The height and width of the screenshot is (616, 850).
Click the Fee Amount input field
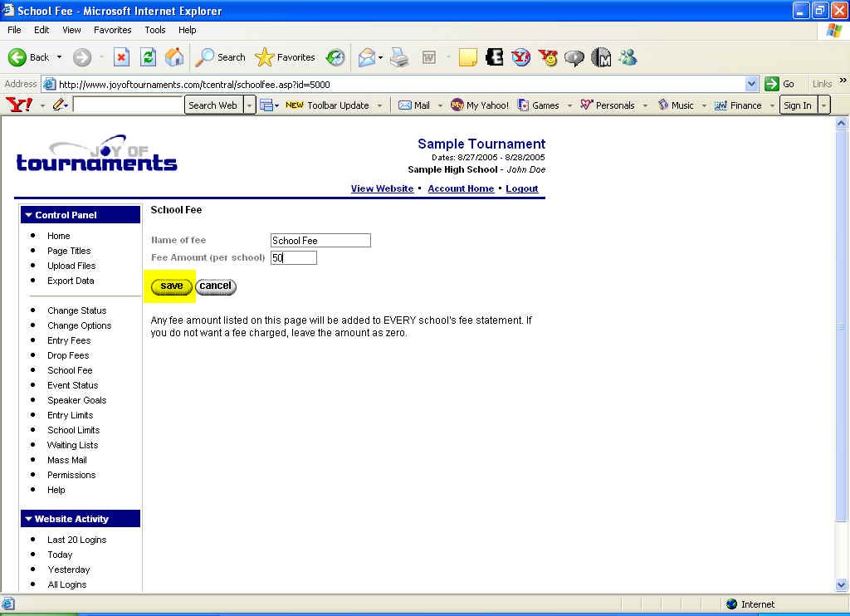[x=294, y=258]
